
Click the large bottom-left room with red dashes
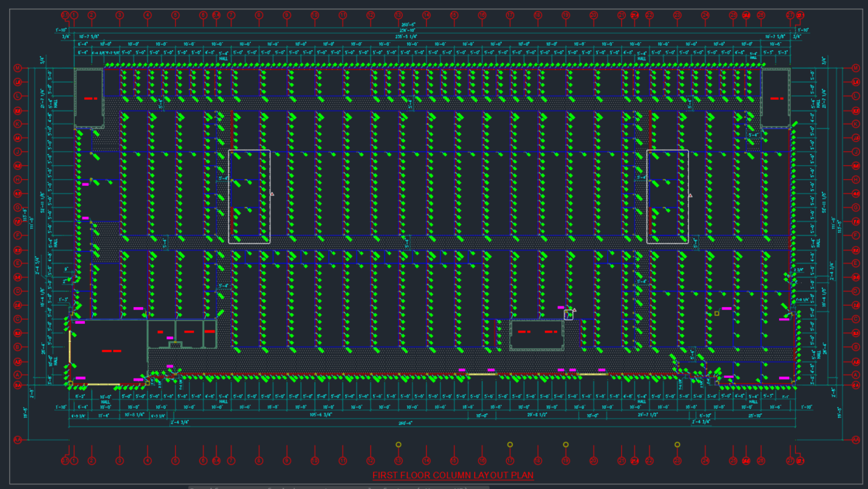point(109,350)
